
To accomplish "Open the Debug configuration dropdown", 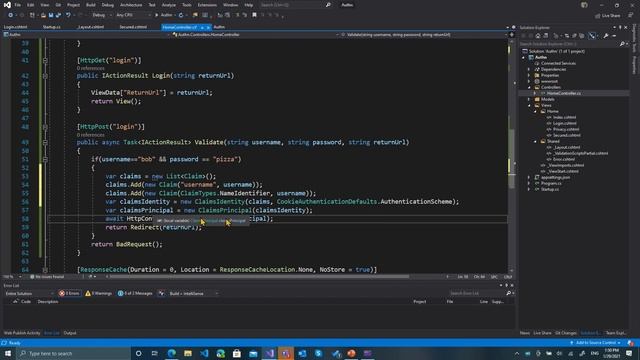I will (x=101, y=15).
